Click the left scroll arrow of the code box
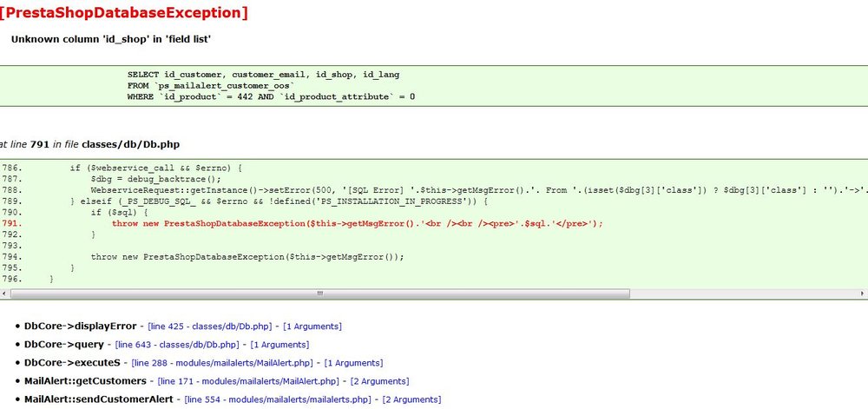The image size is (868, 409). (3, 294)
